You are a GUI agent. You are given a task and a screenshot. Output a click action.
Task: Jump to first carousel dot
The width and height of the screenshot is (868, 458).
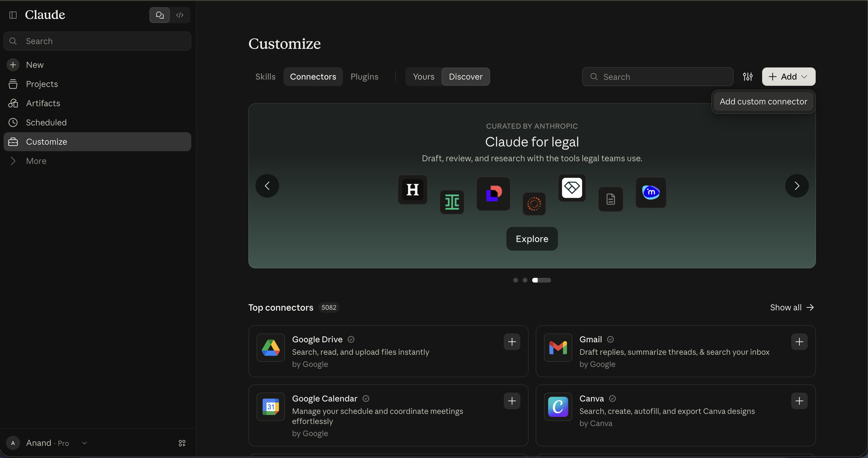(x=515, y=280)
